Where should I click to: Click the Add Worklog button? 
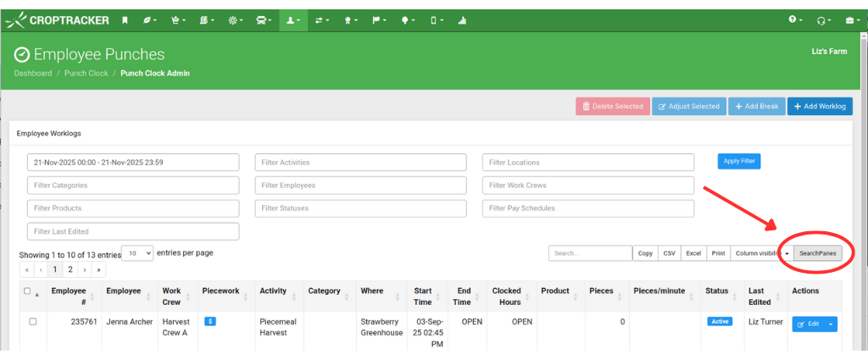point(820,106)
